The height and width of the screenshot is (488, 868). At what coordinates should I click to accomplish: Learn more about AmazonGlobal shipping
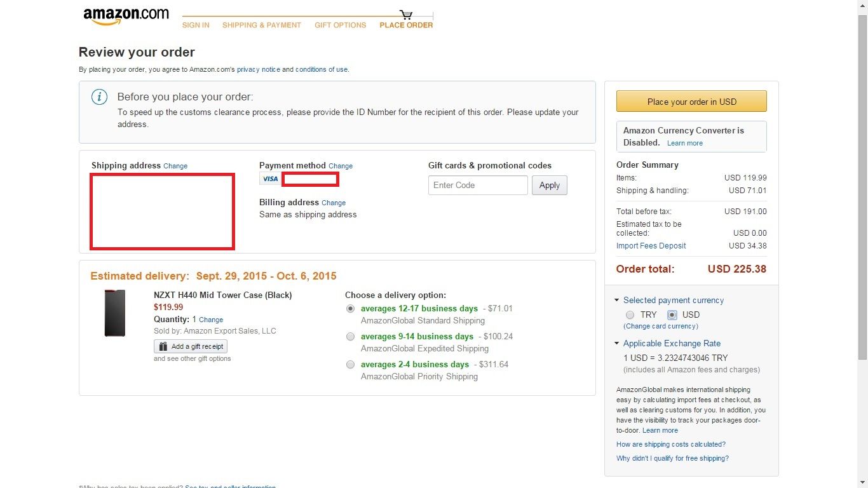[x=660, y=431]
